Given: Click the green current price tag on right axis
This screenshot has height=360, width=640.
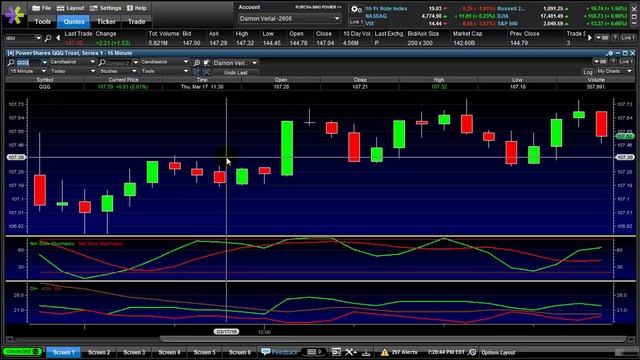Looking at the screenshot, I should (x=624, y=136).
